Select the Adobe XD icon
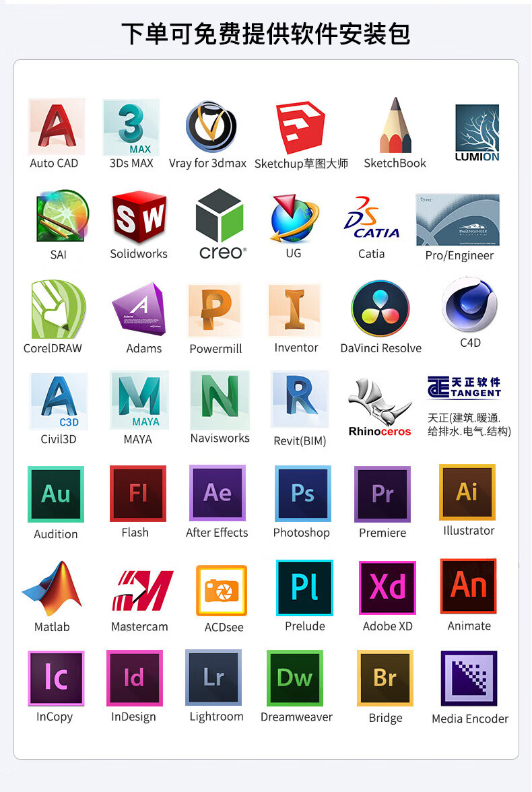This screenshot has width=532, height=792. click(387, 588)
